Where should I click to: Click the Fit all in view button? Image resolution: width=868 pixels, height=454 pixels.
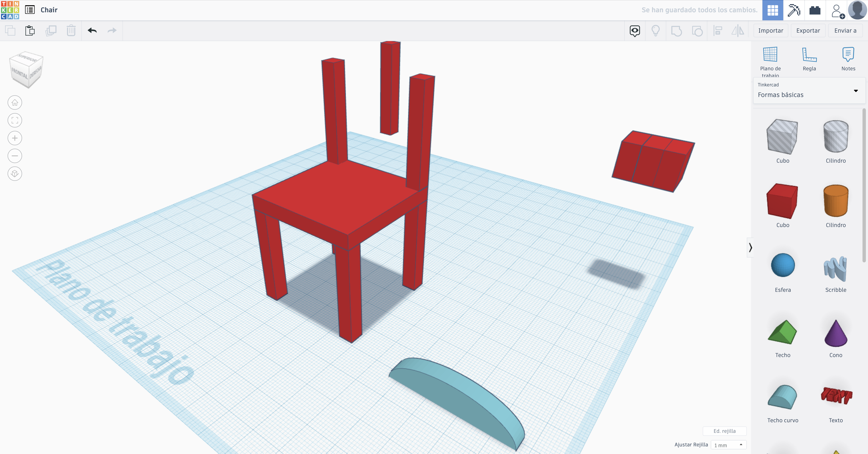click(x=15, y=120)
